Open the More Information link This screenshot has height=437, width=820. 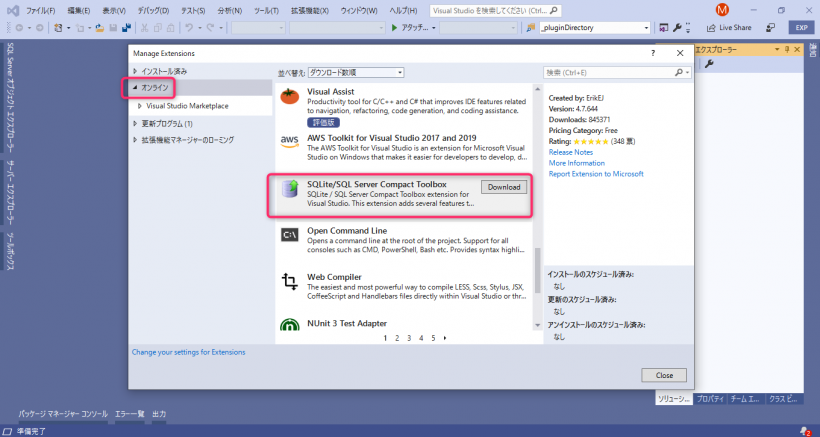[x=576, y=163]
